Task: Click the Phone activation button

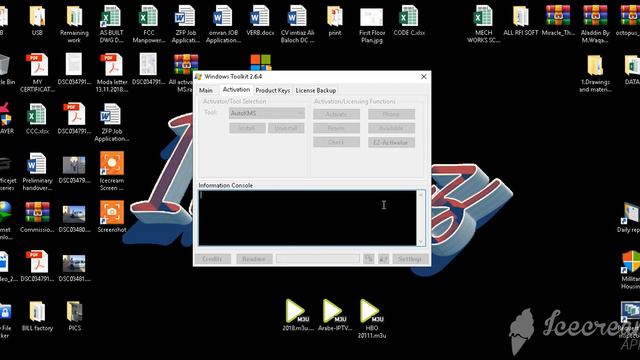Action: (x=391, y=114)
